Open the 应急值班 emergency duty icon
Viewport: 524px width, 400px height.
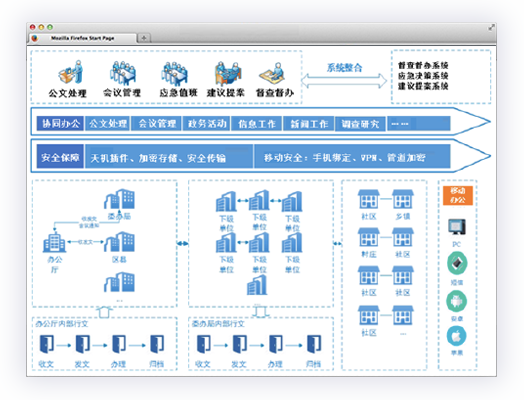pyautogui.click(x=174, y=74)
